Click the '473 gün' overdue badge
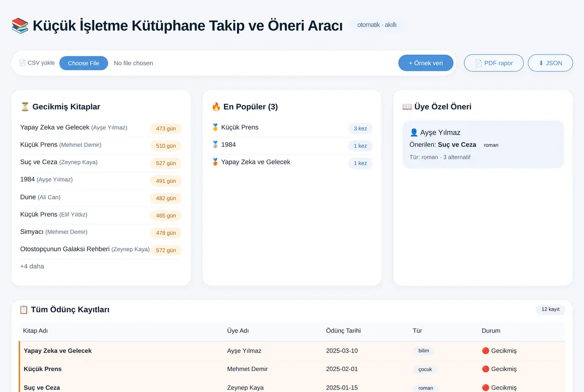 point(166,129)
